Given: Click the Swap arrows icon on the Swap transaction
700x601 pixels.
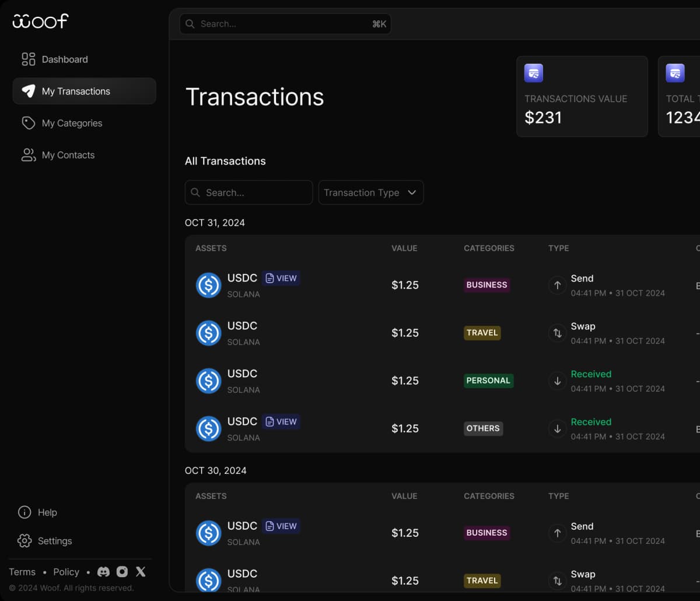Looking at the screenshot, I should pos(557,333).
